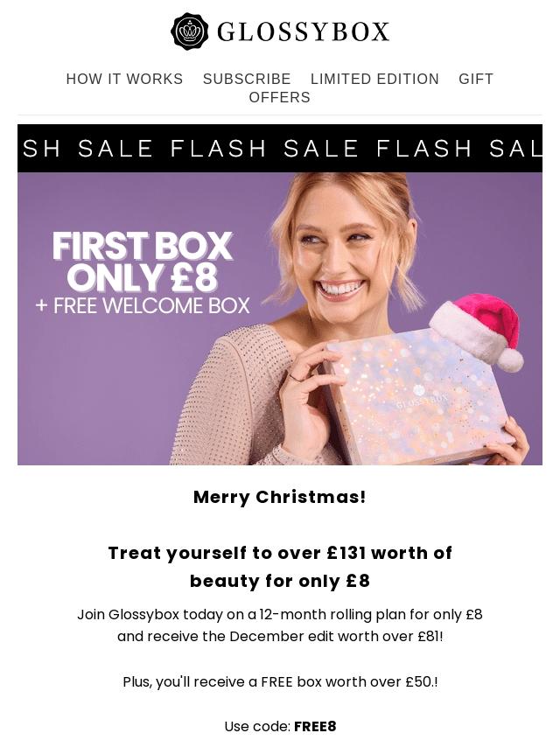Open the LIMITED EDITION section
Screen dimensions: 560x747
tap(374, 79)
